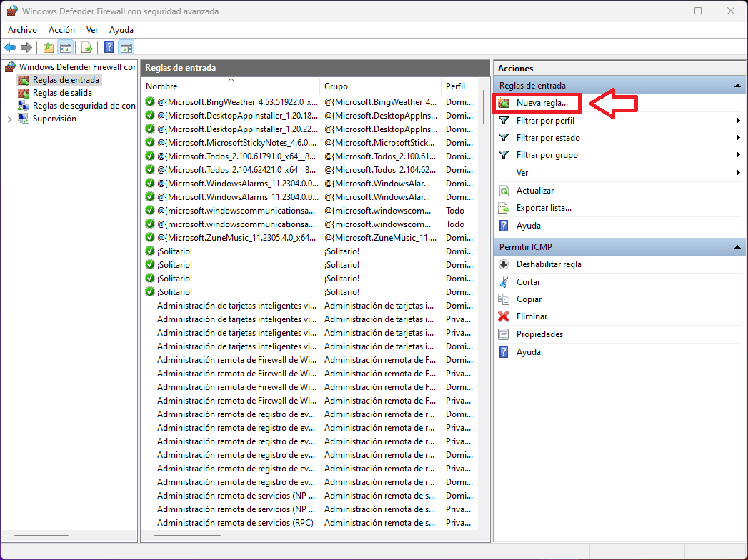Click the Propiedades sheet icon
This screenshot has width=748, height=560.
[504, 334]
